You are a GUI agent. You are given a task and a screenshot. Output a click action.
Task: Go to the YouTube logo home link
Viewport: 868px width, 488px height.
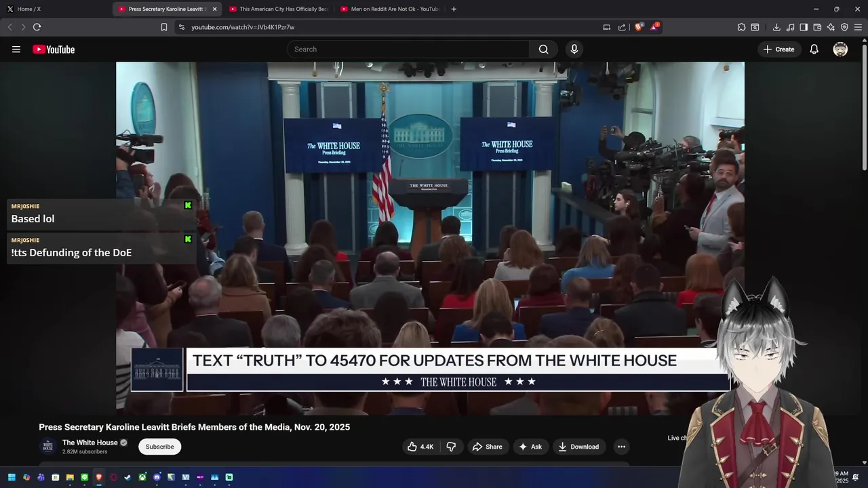[54, 49]
